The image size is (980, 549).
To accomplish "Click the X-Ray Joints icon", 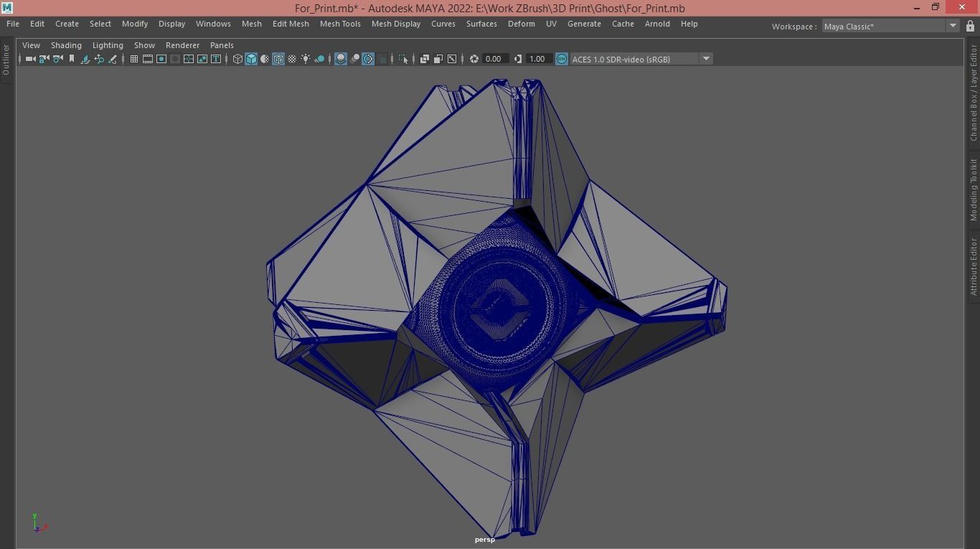I will pyautogui.click(x=452, y=59).
